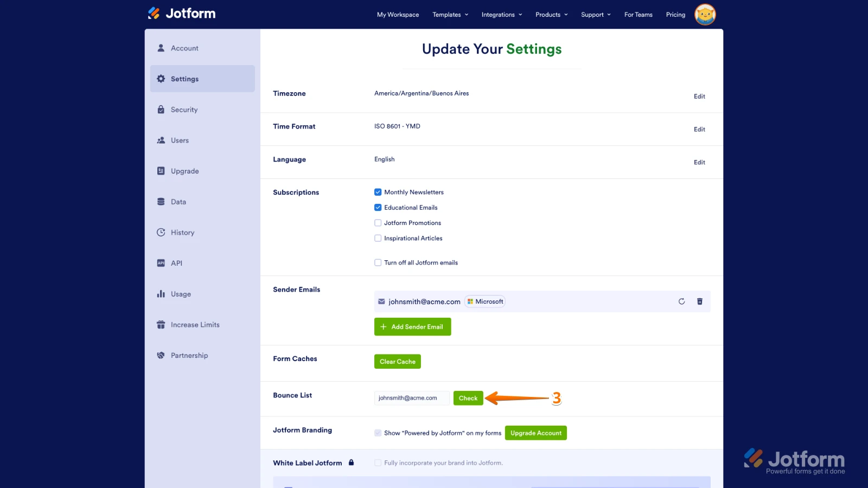Edit the Timezone setting
Screen dimensions: 868x488
[699, 97]
